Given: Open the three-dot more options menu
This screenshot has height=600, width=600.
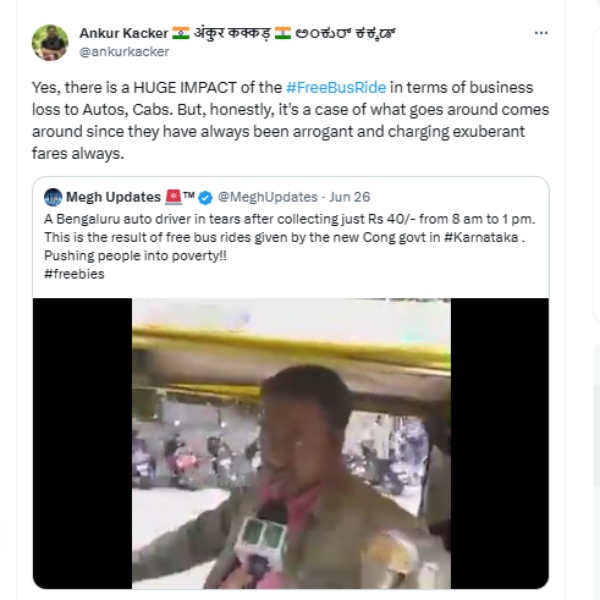Looking at the screenshot, I should 541,33.
